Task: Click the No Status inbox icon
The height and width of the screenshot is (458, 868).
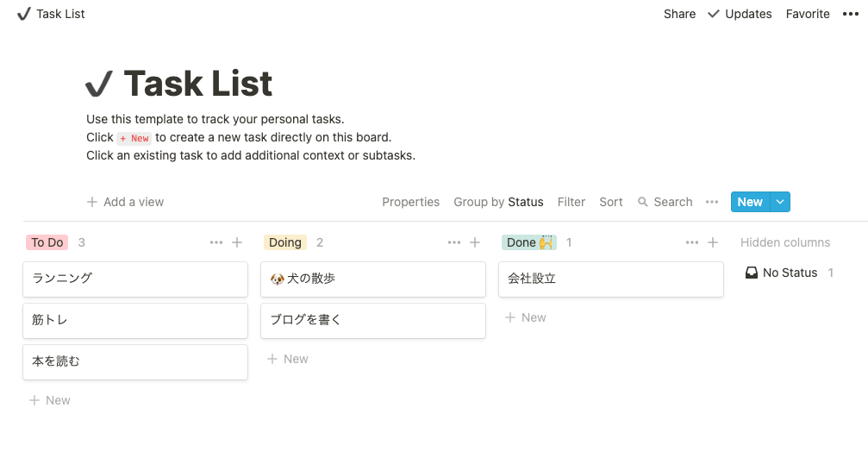Action: 751,273
